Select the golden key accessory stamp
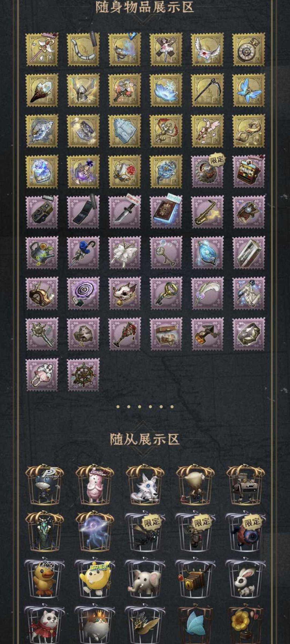The height and width of the screenshot is (644, 290). [x=166, y=294]
